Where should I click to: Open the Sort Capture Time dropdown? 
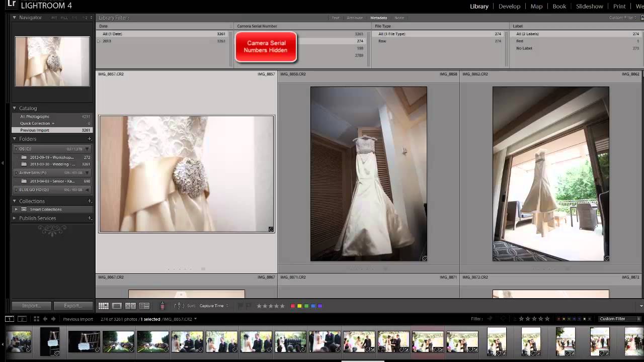214,306
